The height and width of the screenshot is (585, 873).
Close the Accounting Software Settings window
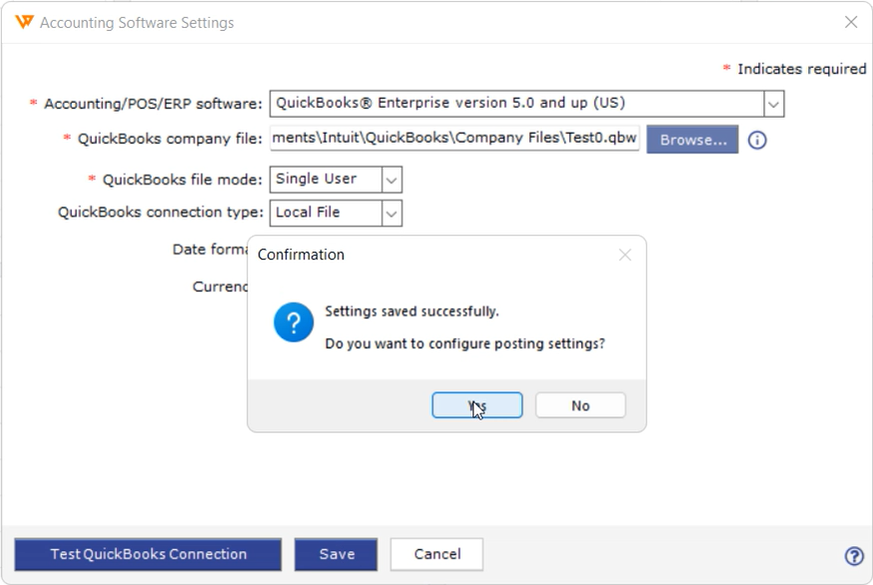851,22
